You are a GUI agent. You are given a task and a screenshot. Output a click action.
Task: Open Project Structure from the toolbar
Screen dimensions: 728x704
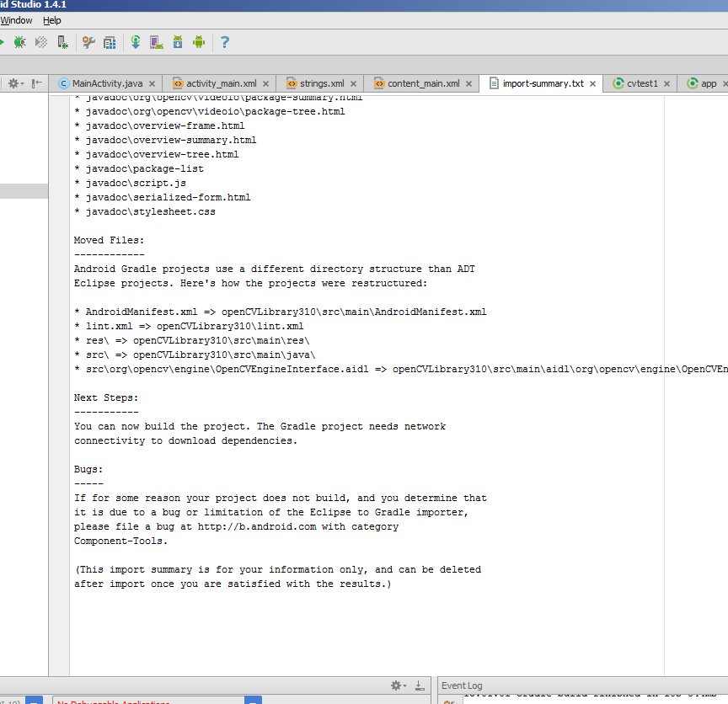[x=110, y=43]
